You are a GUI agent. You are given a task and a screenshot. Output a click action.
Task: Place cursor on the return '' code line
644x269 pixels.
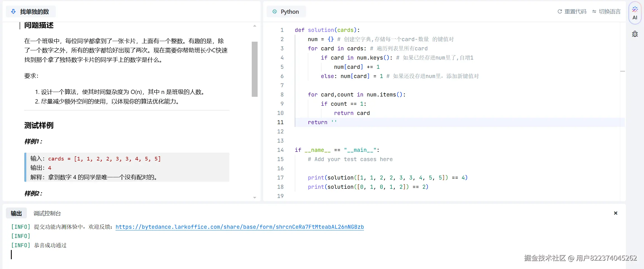coord(322,122)
